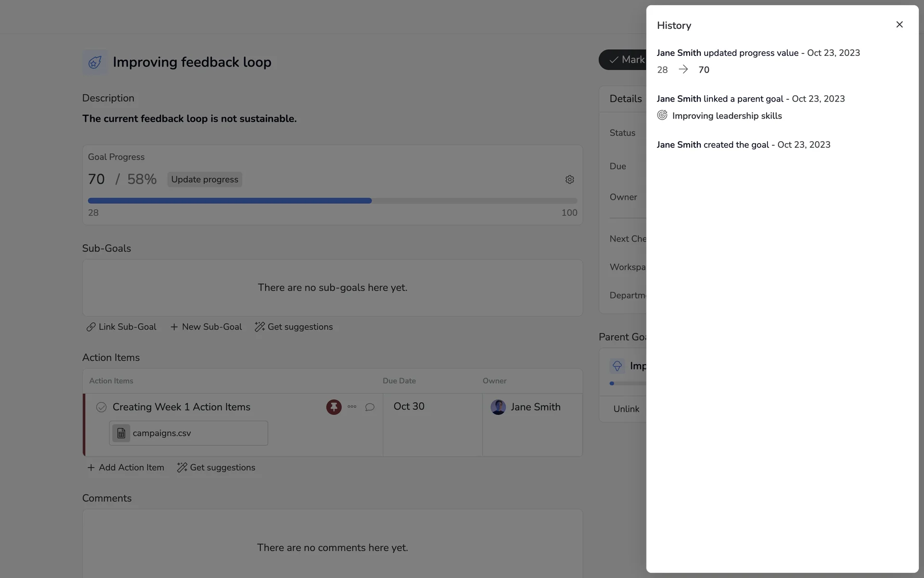Get suggestions for action items
Screen dimensions: 924x578
pos(216,467)
